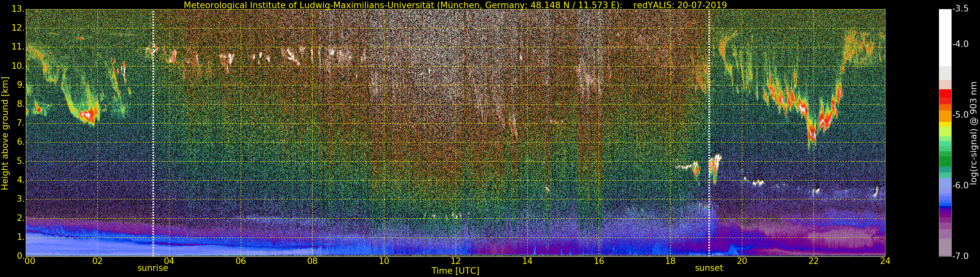
Task: Click the '12.' height axis tick label
Action: tap(18, 28)
